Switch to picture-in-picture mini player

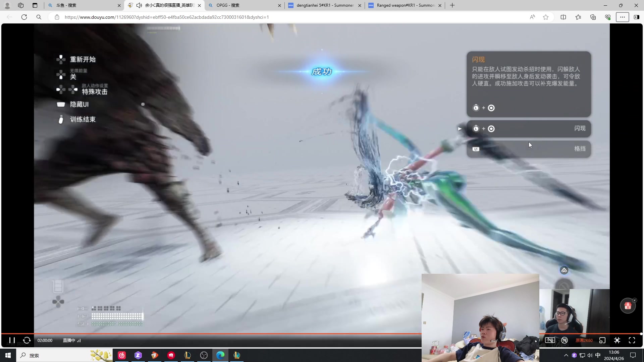pyautogui.click(x=602, y=340)
